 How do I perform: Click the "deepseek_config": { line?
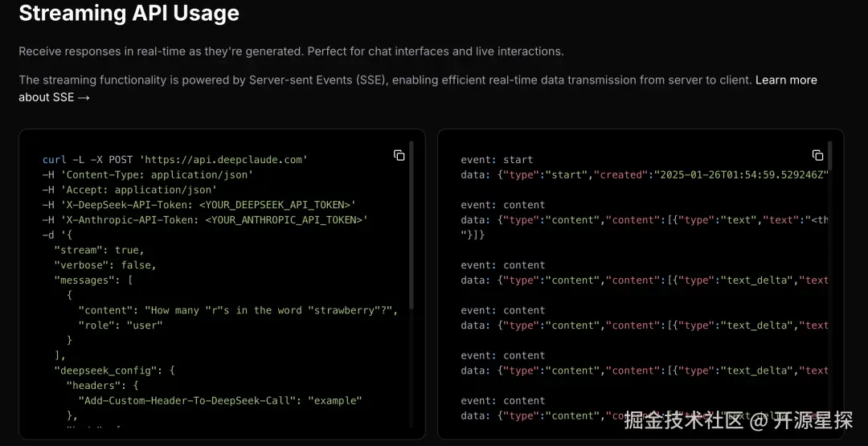click(115, 370)
